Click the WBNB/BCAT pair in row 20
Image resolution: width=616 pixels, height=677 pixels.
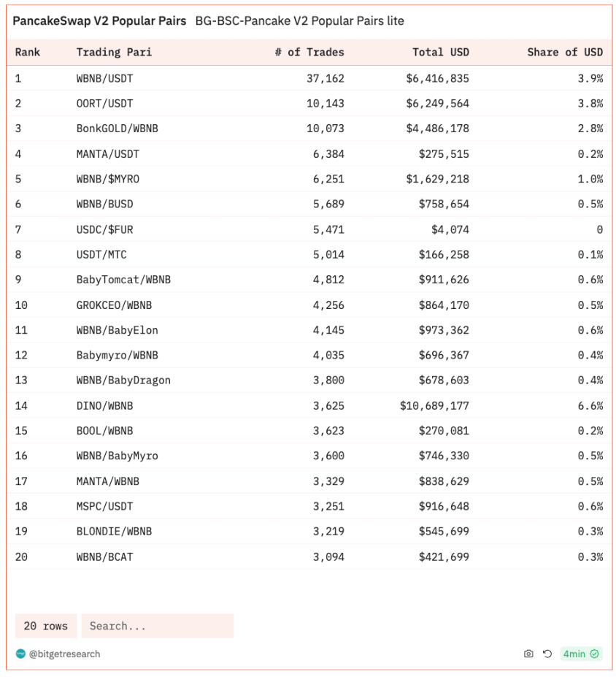105,557
